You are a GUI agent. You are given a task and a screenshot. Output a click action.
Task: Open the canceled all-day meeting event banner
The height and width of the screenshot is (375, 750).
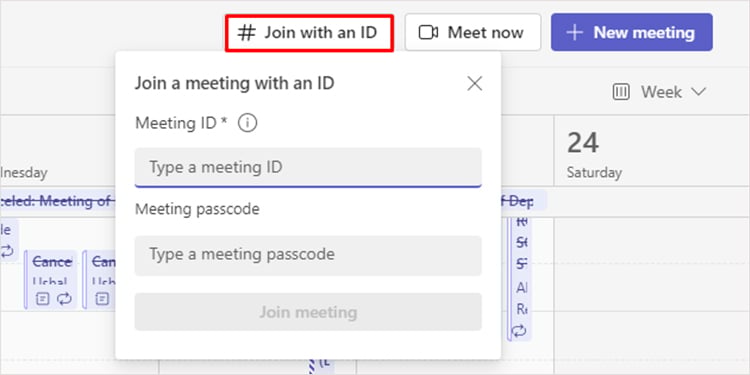click(57, 201)
